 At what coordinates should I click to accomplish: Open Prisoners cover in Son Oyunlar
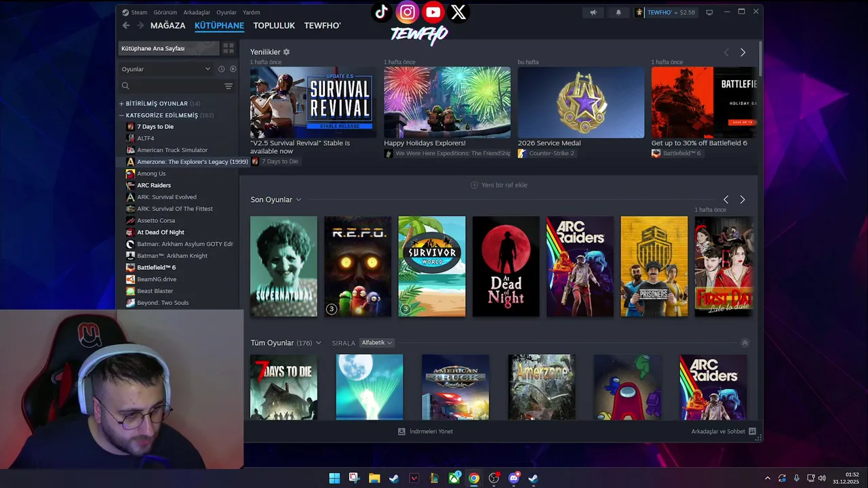[654, 266]
